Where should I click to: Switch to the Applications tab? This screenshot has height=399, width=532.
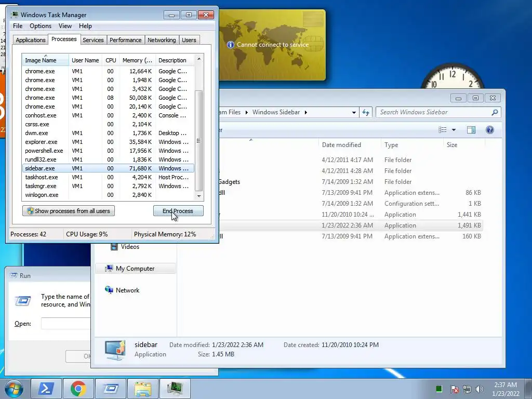point(31,40)
